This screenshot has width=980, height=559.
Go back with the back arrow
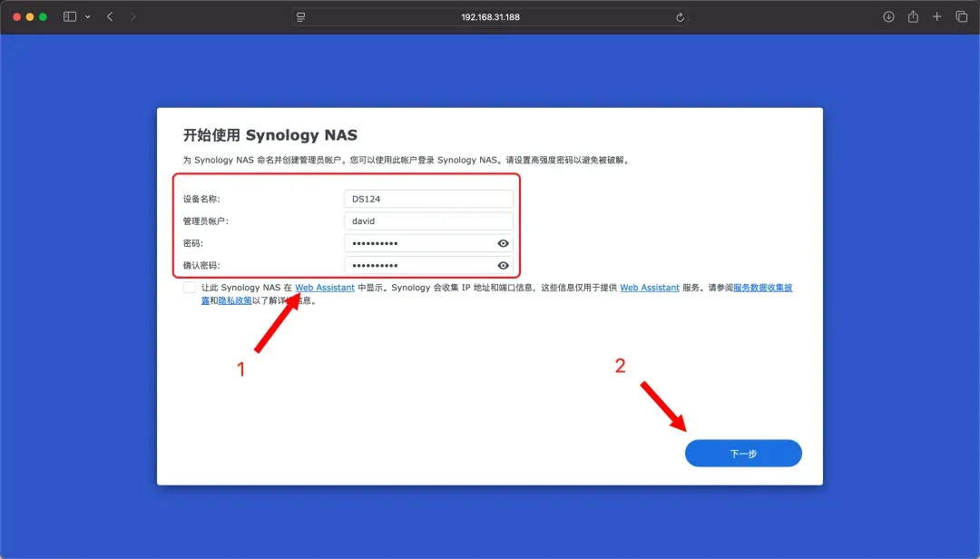[x=110, y=17]
